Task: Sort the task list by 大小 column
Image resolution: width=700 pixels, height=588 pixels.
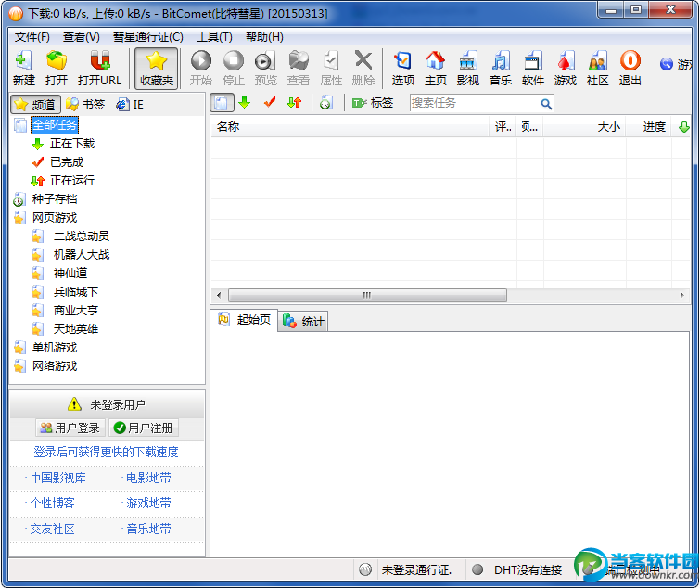Action: 584,127
